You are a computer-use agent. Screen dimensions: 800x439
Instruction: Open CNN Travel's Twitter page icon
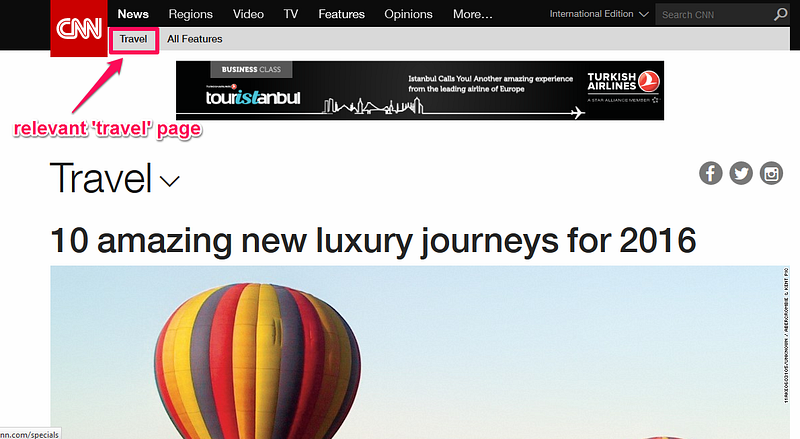tap(741, 174)
